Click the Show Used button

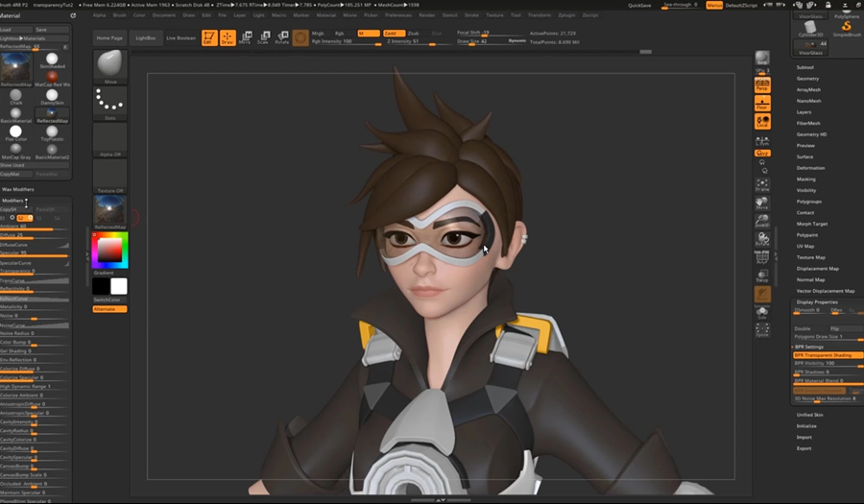(x=35, y=165)
